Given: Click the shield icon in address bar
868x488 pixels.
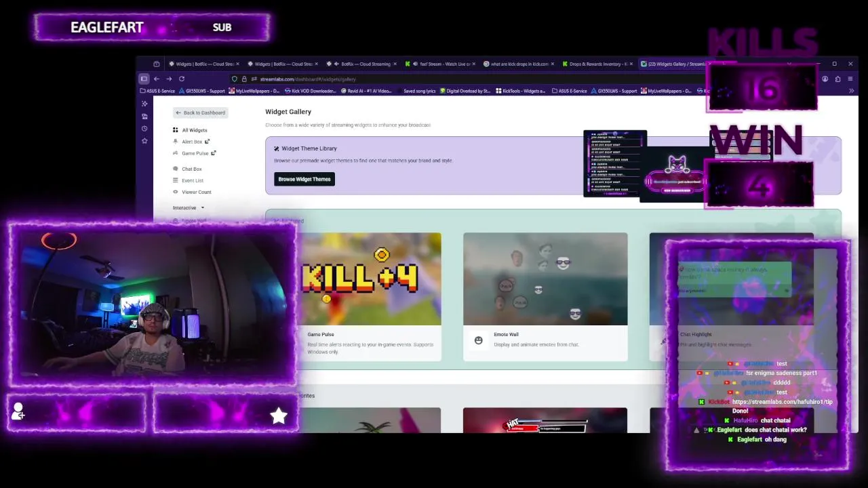Looking at the screenshot, I should coord(235,79).
